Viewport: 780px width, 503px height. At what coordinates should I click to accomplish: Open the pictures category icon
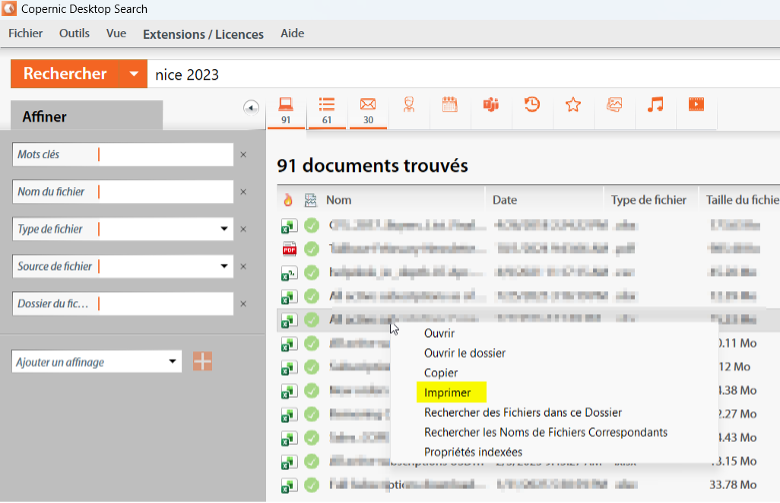(x=615, y=105)
